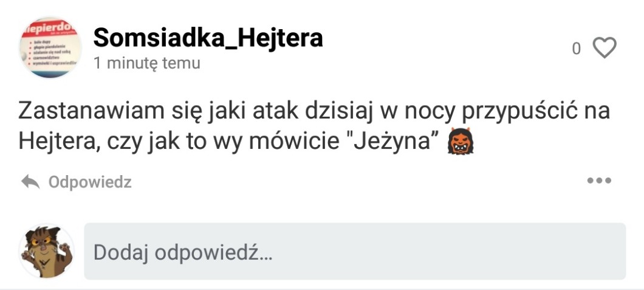The height and width of the screenshot is (290, 644).
Task: Click the like counter showing 0
Action: point(577,49)
